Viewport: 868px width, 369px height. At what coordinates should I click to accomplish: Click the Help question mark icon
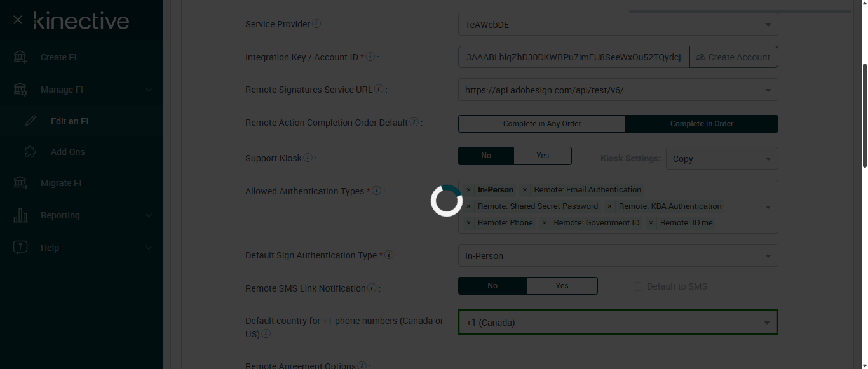20,248
